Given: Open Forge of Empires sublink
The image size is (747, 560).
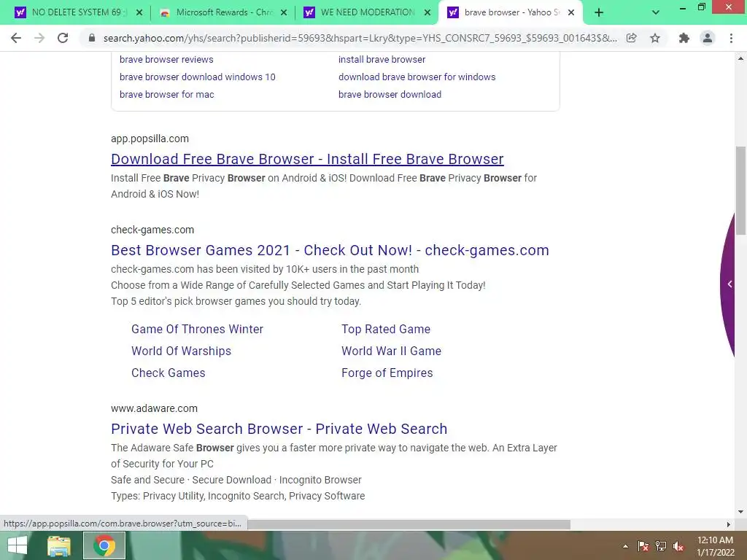Looking at the screenshot, I should pyautogui.click(x=387, y=373).
